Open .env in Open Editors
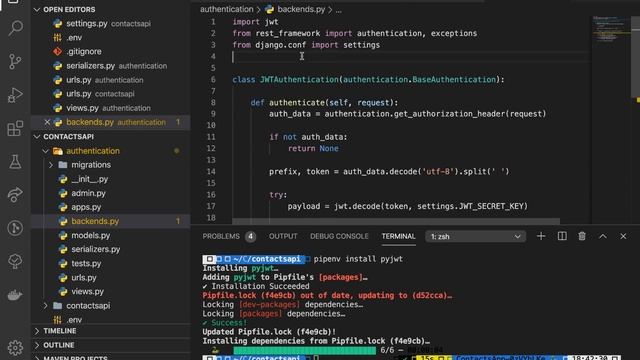Image resolution: width=640 pixels, height=360 pixels. (x=74, y=38)
